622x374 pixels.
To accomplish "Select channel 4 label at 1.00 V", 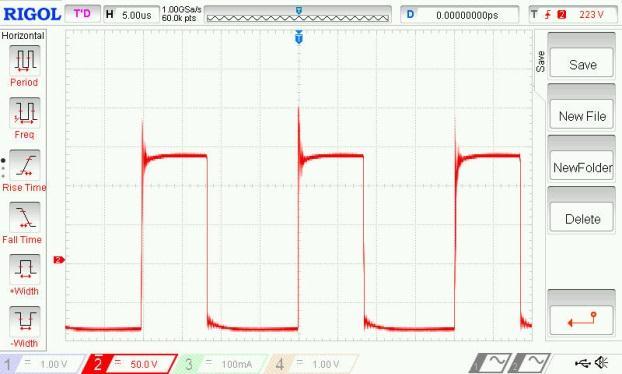I will pos(311,364).
